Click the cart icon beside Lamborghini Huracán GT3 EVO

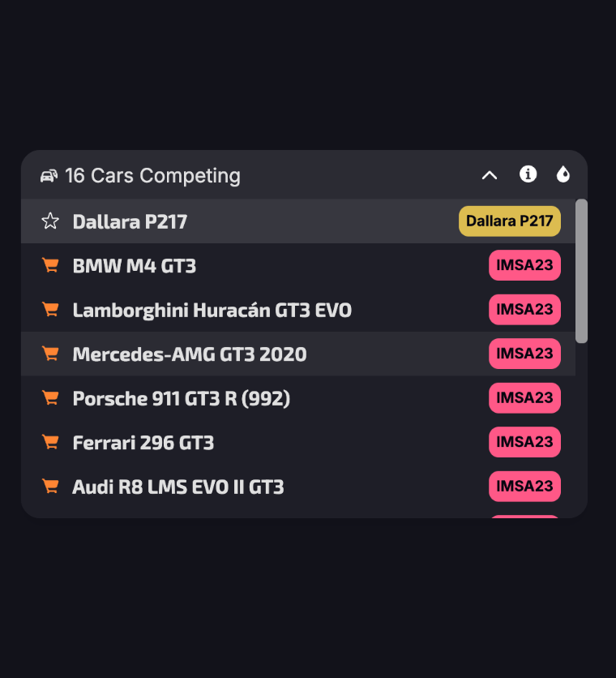(50, 310)
